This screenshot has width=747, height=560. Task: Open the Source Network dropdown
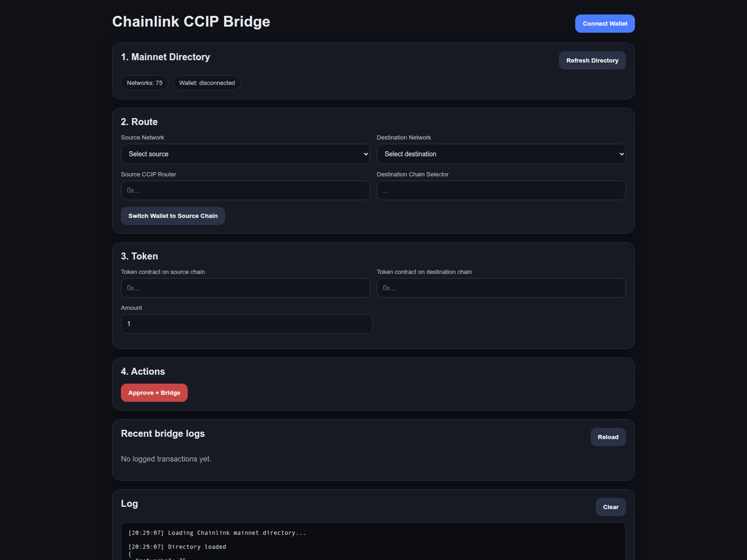pos(246,154)
